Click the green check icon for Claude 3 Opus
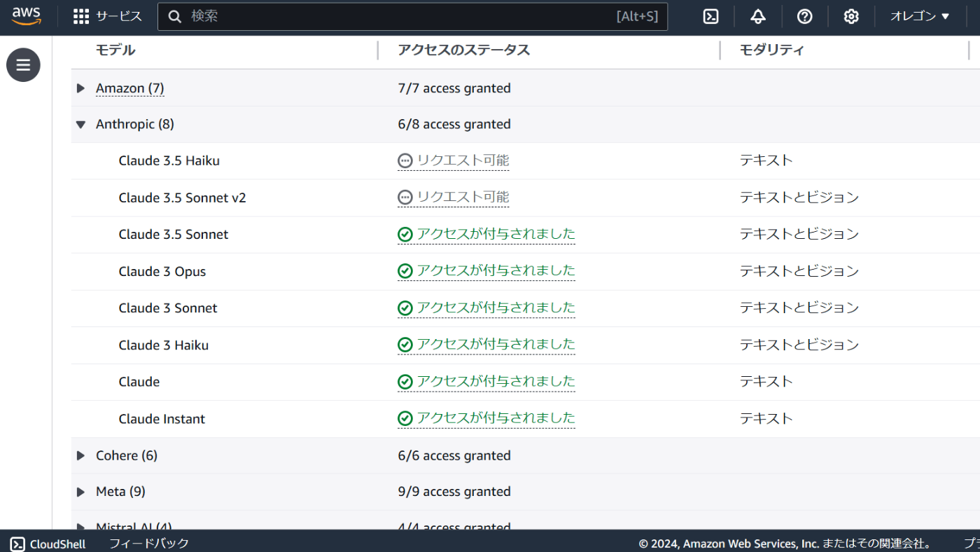 tap(405, 271)
